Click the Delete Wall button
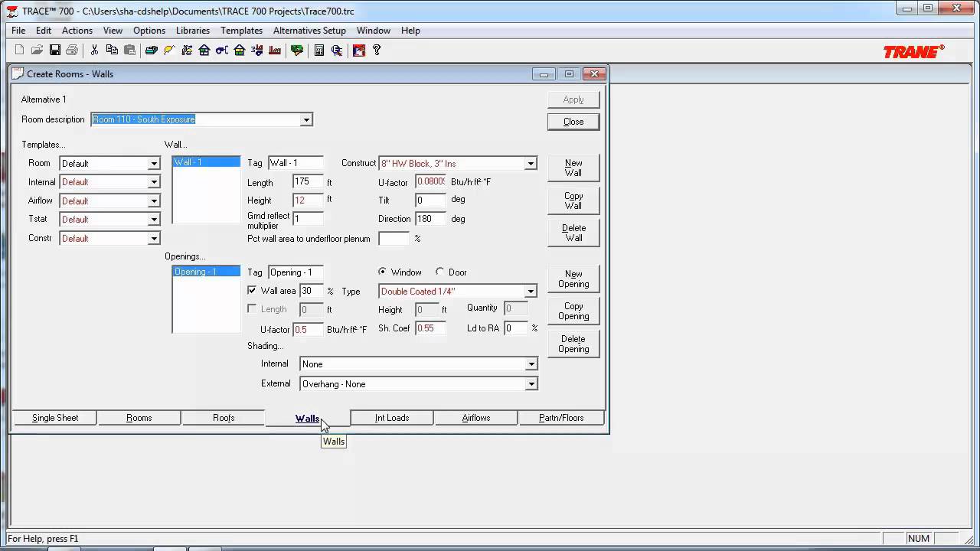Viewport: 980px width, 551px height. pyautogui.click(x=573, y=233)
